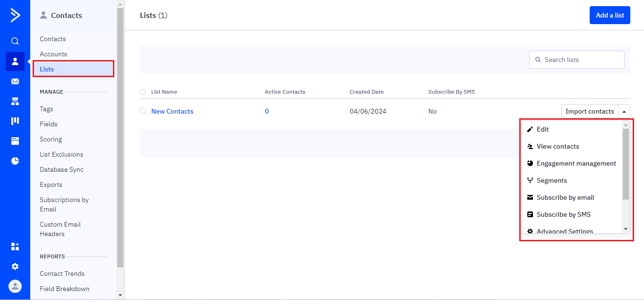The width and height of the screenshot is (644, 300).
Task: Check the New Contacts row checkbox
Action: (143, 111)
